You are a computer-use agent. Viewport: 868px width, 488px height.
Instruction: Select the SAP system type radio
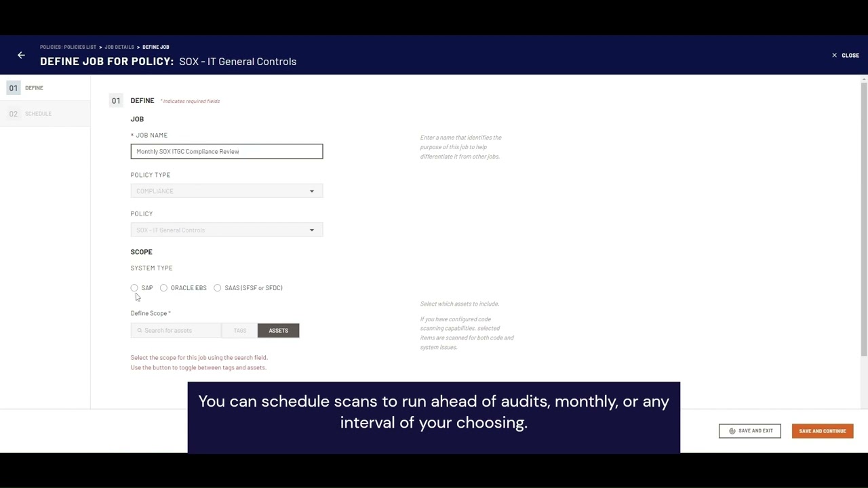[134, 288]
